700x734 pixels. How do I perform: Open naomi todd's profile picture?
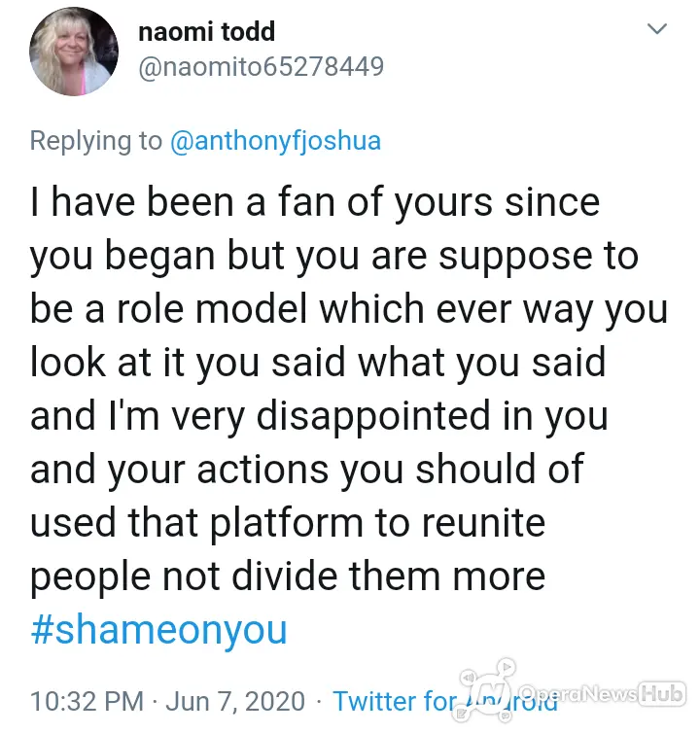pyautogui.click(x=74, y=52)
